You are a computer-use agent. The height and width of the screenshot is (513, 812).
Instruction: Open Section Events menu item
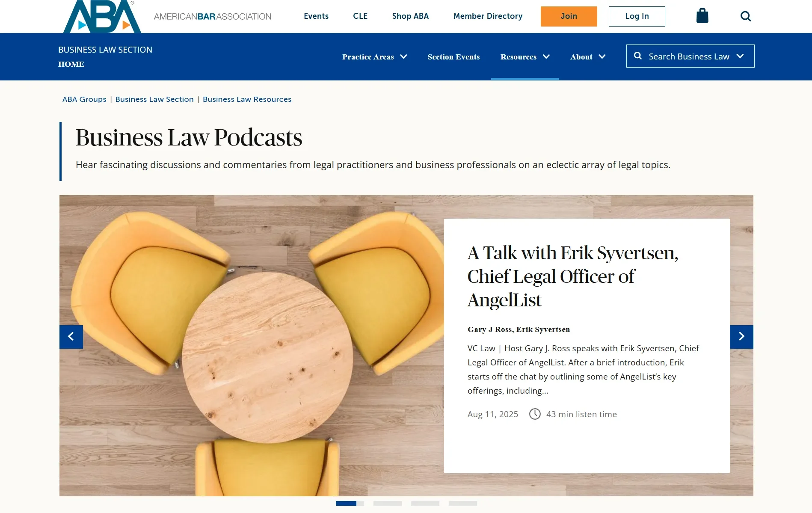click(x=453, y=57)
